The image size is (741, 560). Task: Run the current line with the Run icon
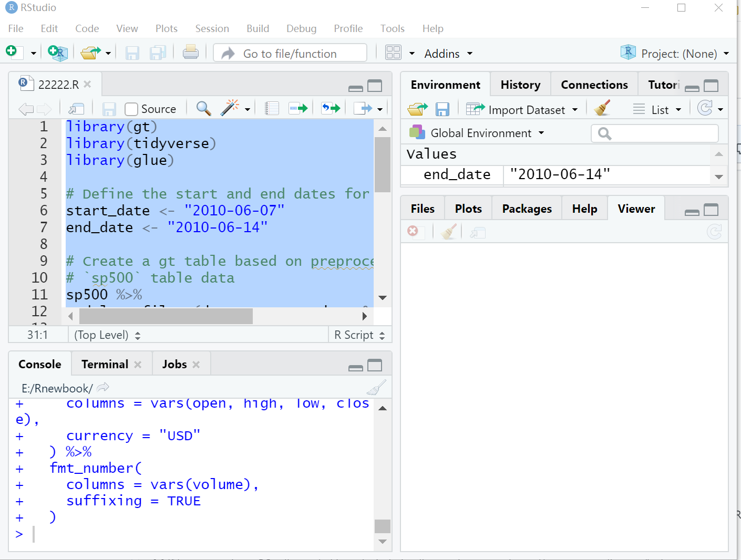pyautogui.click(x=299, y=108)
